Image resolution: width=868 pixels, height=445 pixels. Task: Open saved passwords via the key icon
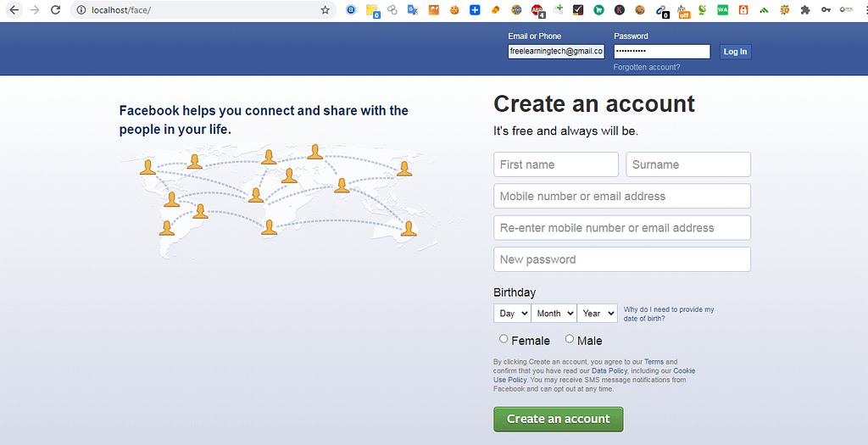pyautogui.click(x=826, y=9)
